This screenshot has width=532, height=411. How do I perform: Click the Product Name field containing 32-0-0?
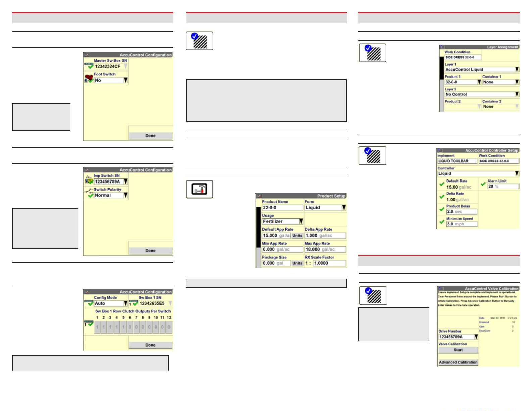click(x=282, y=208)
